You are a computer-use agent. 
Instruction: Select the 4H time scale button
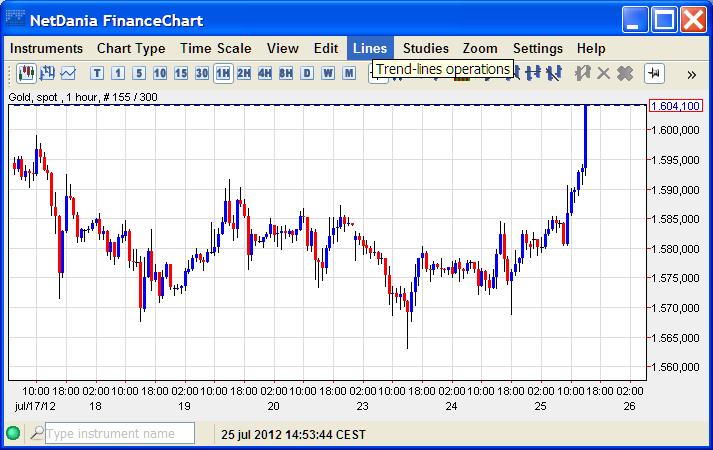click(x=265, y=73)
